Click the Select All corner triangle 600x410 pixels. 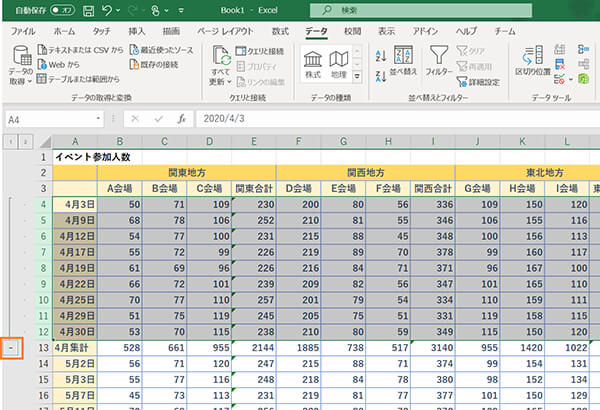tap(45, 142)
